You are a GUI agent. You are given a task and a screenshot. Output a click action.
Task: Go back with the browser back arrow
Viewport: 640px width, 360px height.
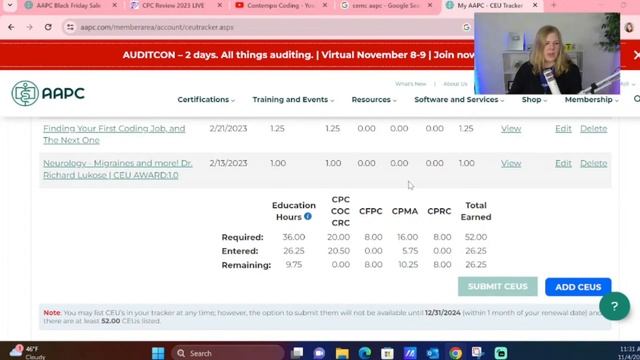(11, 27)
